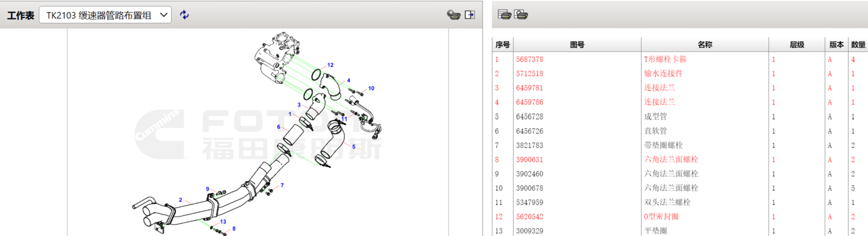Select callout number 8 in the diagram
868x236 pixels.
pos(233,229)
